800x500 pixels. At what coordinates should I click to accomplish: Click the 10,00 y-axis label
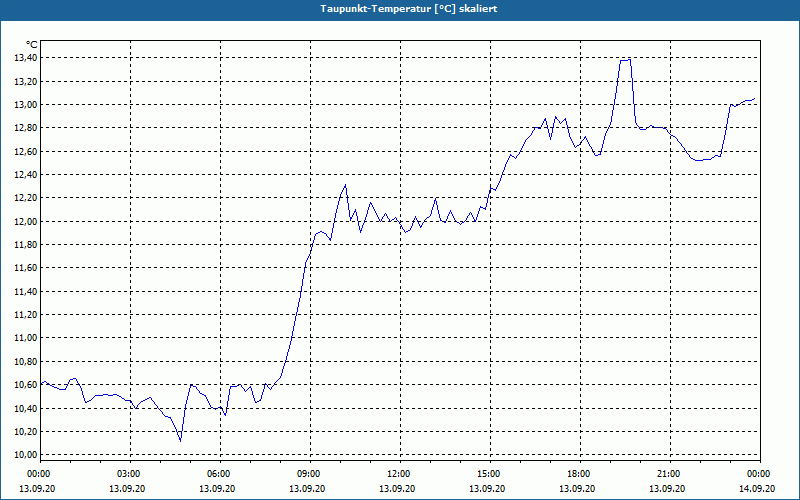(x=25, y=455)
